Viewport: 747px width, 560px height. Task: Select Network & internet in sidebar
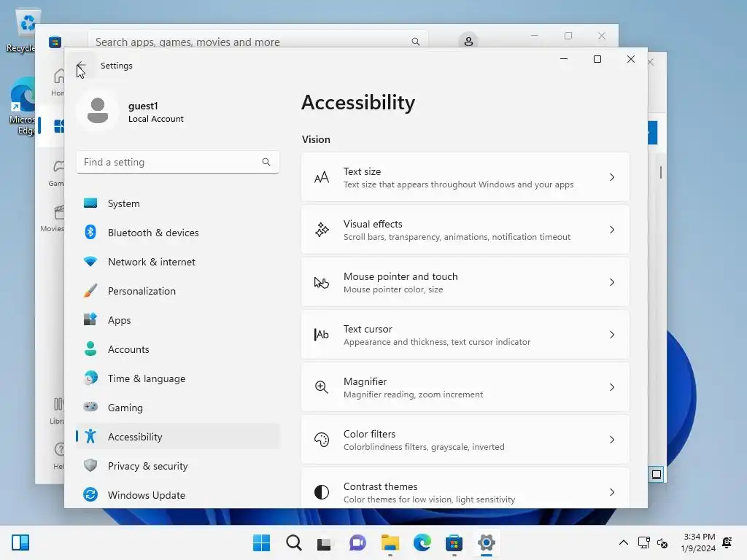pyautogui.click(x=178, y=262)
